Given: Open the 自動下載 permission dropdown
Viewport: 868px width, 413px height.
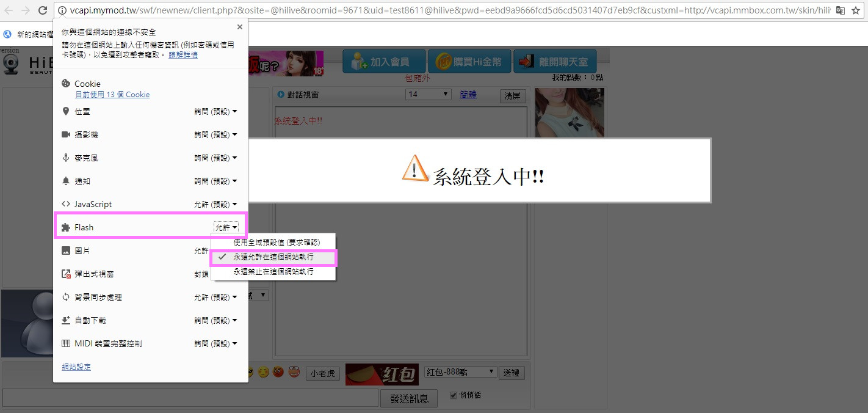Looking at the screenshot, I should click(215, 321).
